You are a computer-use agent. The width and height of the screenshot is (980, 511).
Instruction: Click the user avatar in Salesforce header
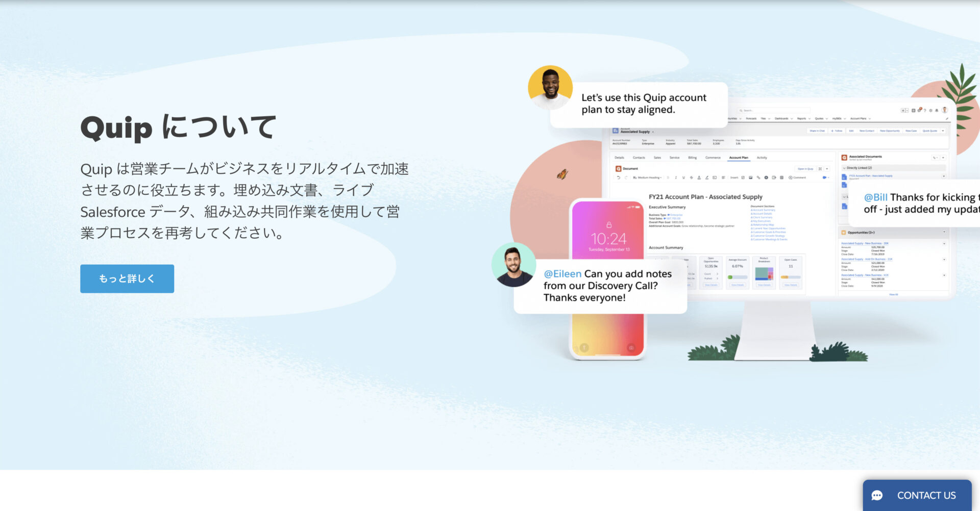point(945,110)
